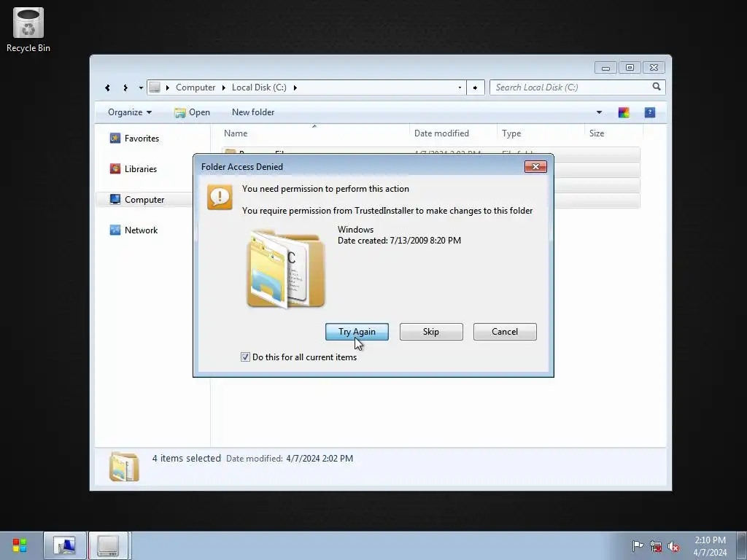
Task: Click the Favorites star icon
Action: point(115,138)
